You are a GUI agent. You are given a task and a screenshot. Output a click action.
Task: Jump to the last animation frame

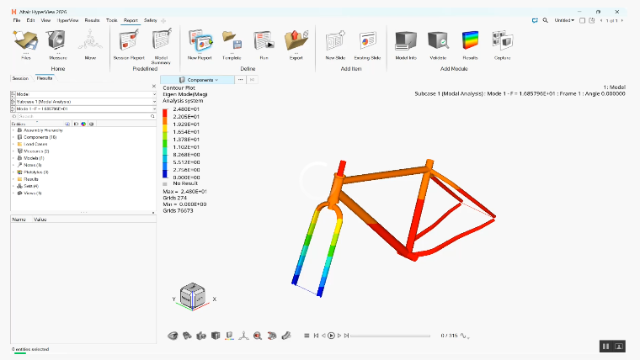pos(346,336)
